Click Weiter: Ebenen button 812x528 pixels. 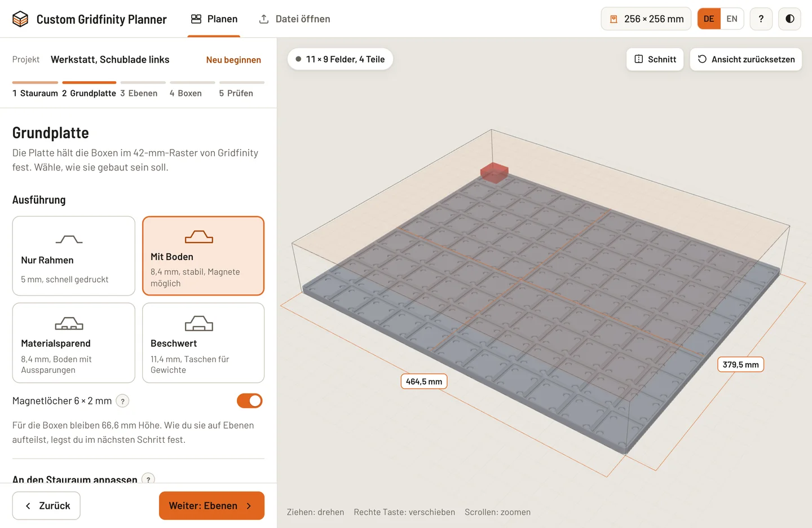click(211, 505)
